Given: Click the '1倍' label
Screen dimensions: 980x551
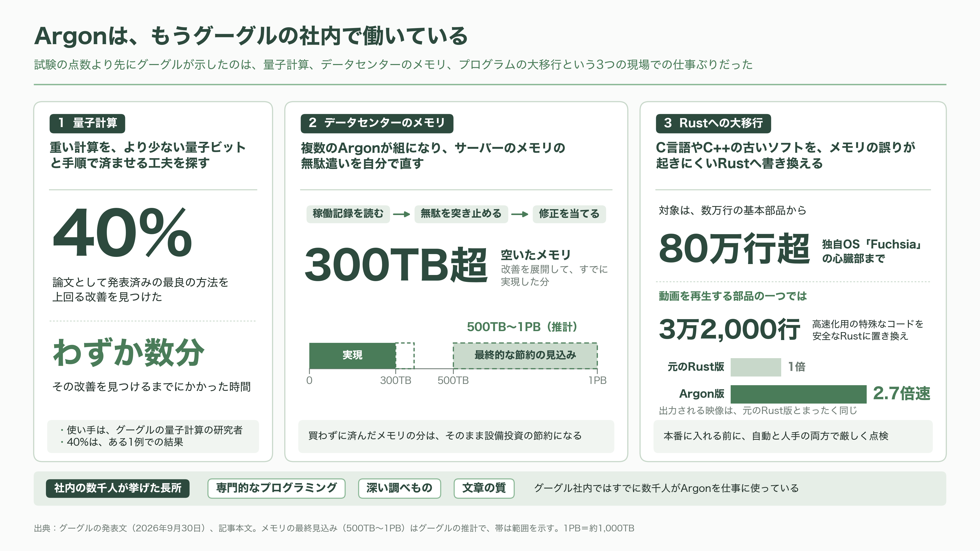Looking at the screenshot, I should pos(797,367).
